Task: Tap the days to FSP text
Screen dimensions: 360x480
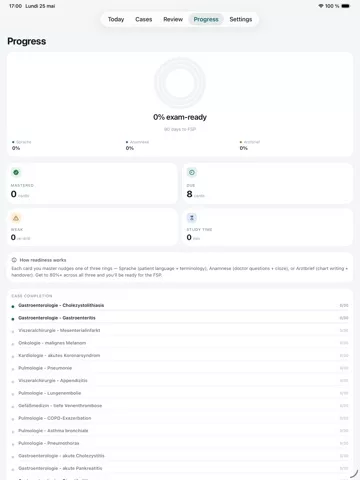Action: tap(180, 129)
